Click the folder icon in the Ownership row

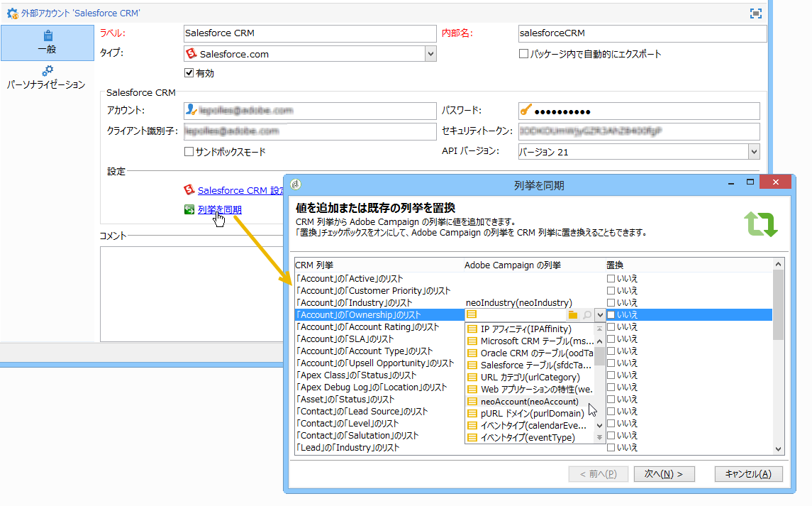573,314
